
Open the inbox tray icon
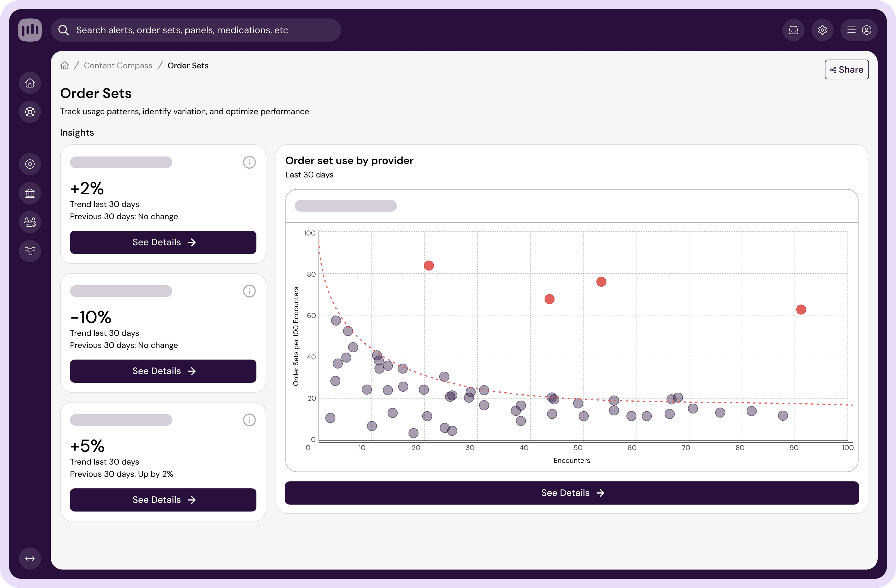793,30
